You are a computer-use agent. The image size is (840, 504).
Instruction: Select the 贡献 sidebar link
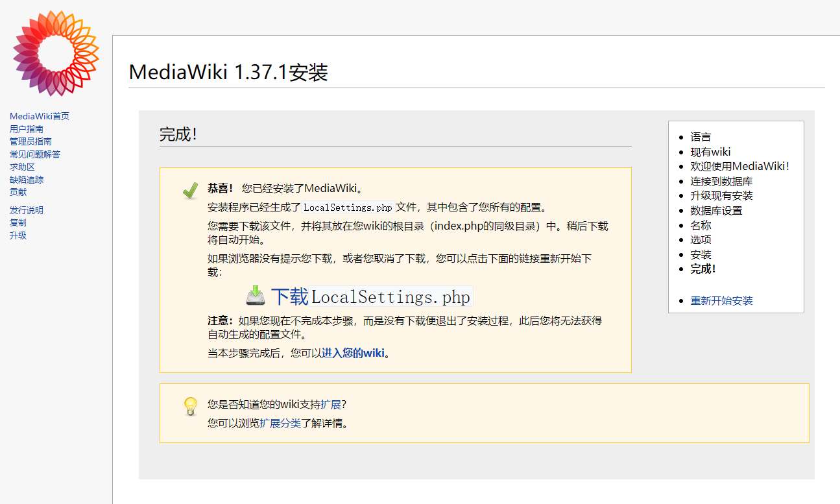tap(18, 192)
